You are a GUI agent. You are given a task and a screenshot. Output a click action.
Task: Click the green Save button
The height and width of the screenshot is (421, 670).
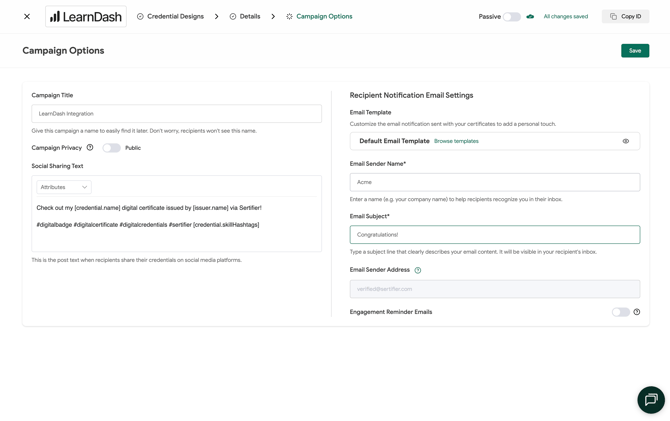coord(635,50)
